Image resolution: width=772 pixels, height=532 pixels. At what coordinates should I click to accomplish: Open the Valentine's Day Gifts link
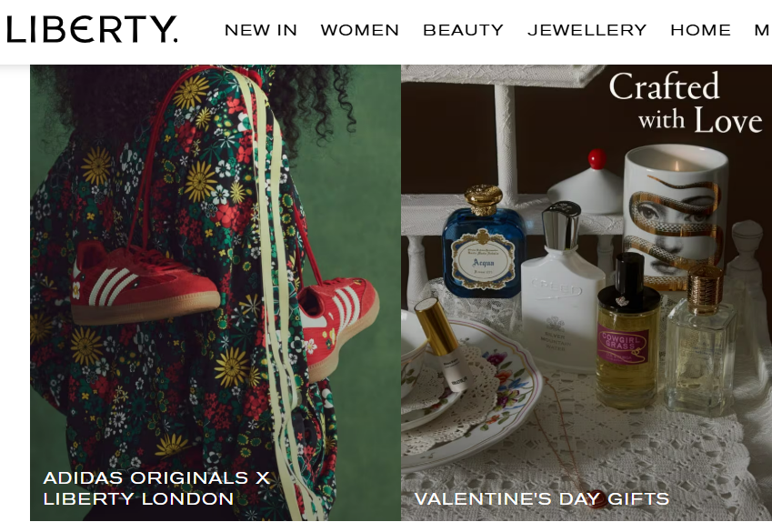tap(542, 498)
